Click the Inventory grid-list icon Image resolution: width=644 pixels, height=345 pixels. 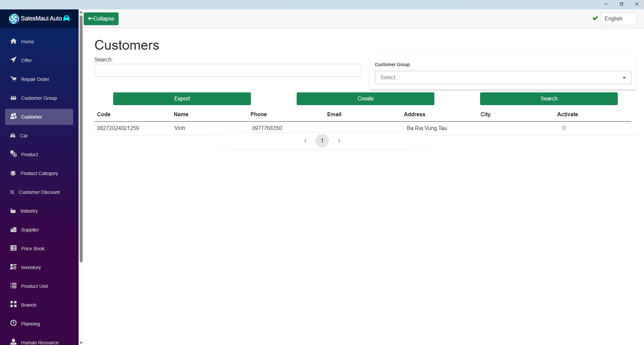point(13,267)
